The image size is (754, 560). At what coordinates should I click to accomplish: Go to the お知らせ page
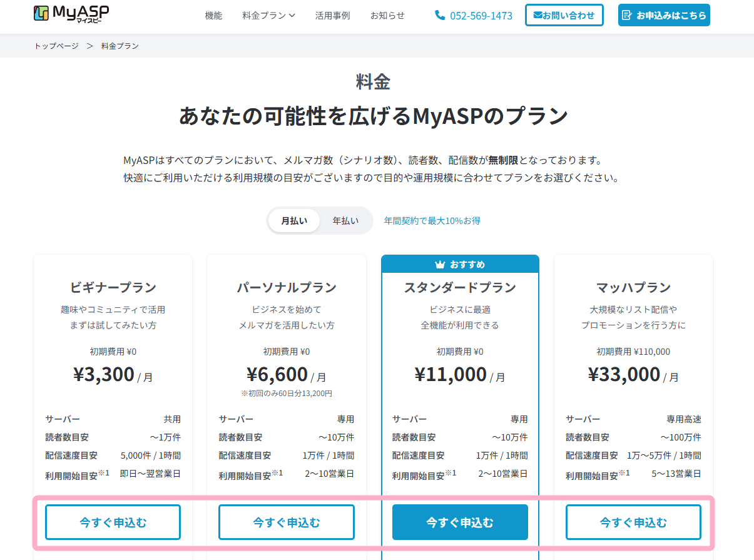pos(387,16)
